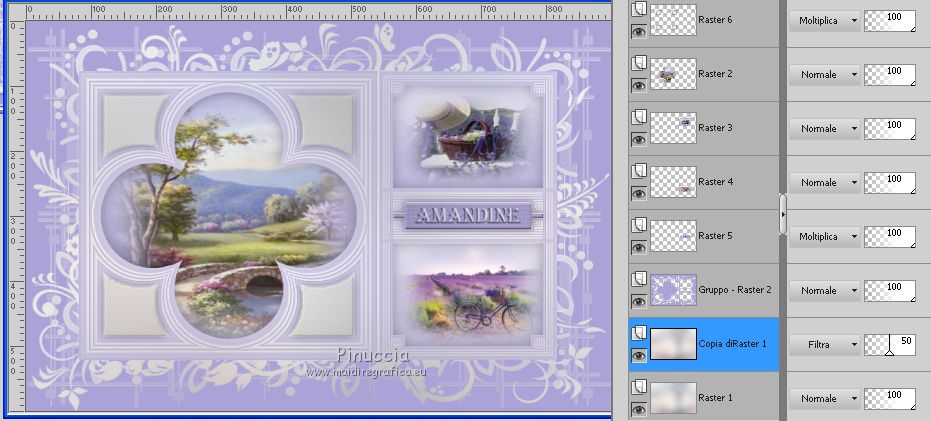Click the opacity slider showing 50 for Copia diRaster 1
Viewport: 931px width, 421px height.
(x=889, y=345)
